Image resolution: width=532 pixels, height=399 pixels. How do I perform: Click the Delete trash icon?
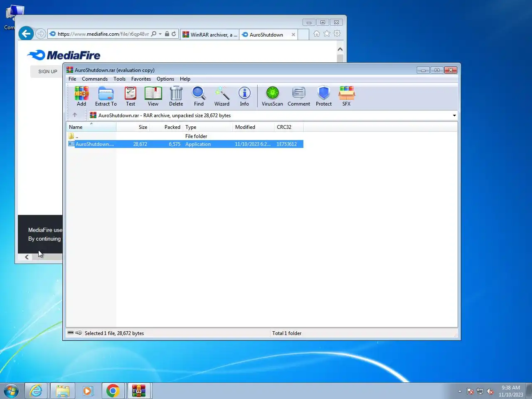tap(176, 96)
